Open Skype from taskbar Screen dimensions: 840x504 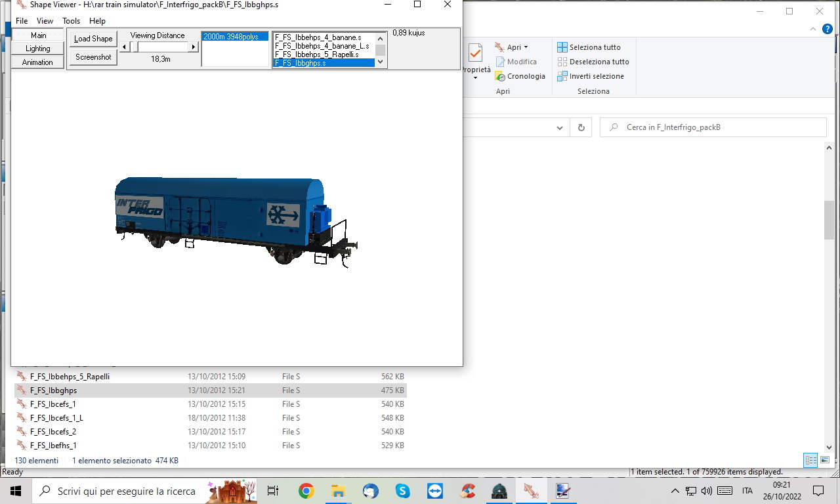click(402, 491)
